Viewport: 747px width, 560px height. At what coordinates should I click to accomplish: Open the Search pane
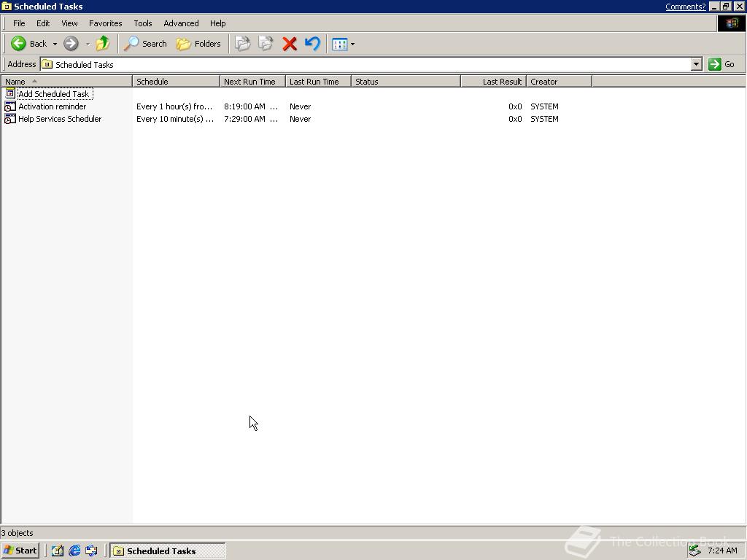(145, 44)
